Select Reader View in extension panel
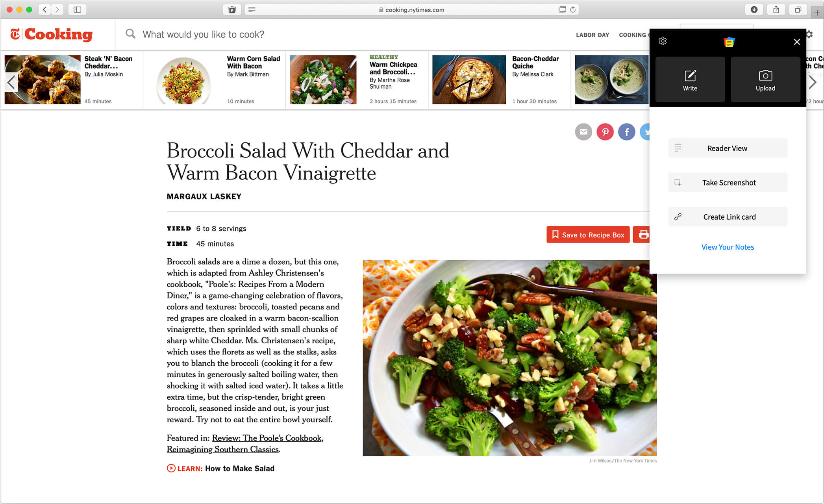Viewport: 824px width, 504px height. click(728, 148)
